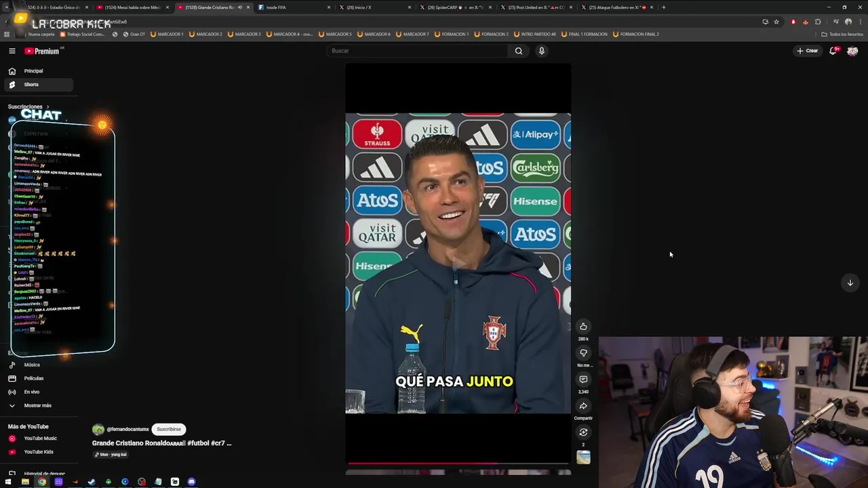The width and height of the screenshot is (868, 488).
Task: Open the account avatar menu
Action: (852, 51)
